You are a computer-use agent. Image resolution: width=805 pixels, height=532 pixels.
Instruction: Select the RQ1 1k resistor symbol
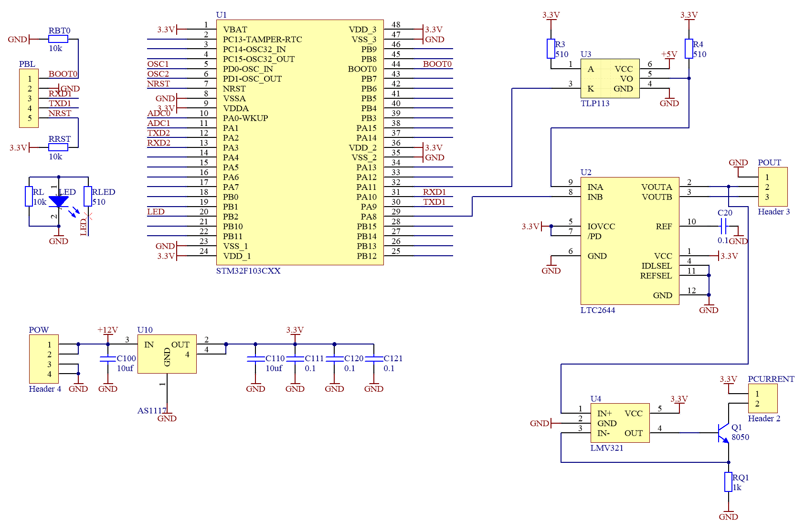point(728,482)
